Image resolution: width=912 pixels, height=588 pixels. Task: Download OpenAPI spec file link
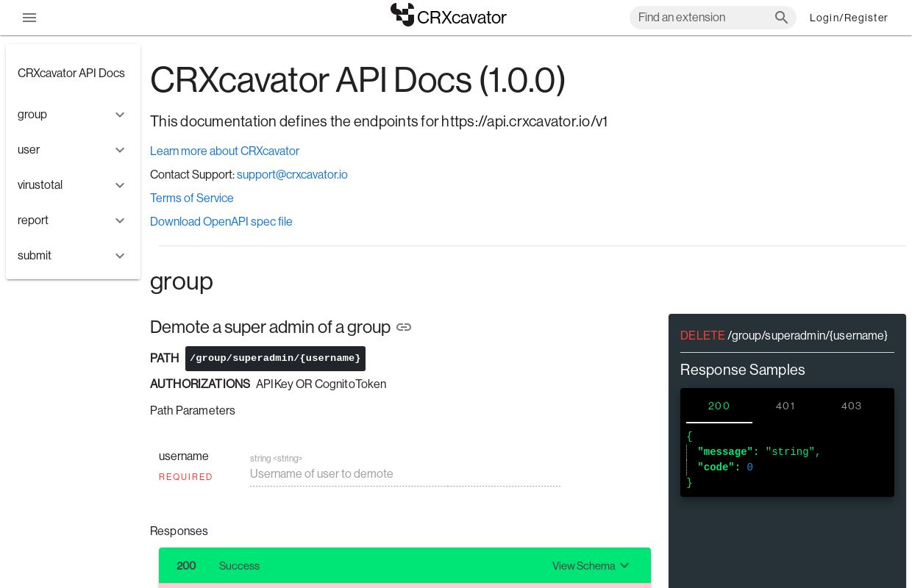point(221,221)
